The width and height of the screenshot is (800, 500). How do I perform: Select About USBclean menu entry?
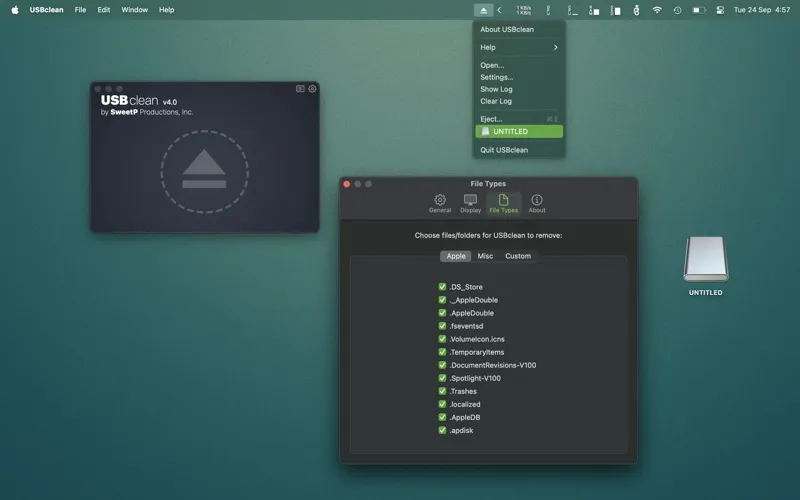pyautogui.click(x=519, y=30)
